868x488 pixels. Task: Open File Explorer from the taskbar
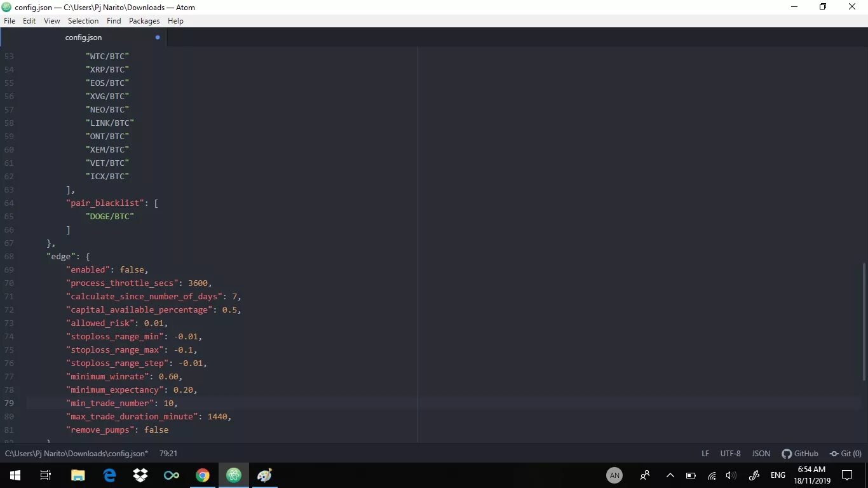pyautogui.click(x=78, y=475)
